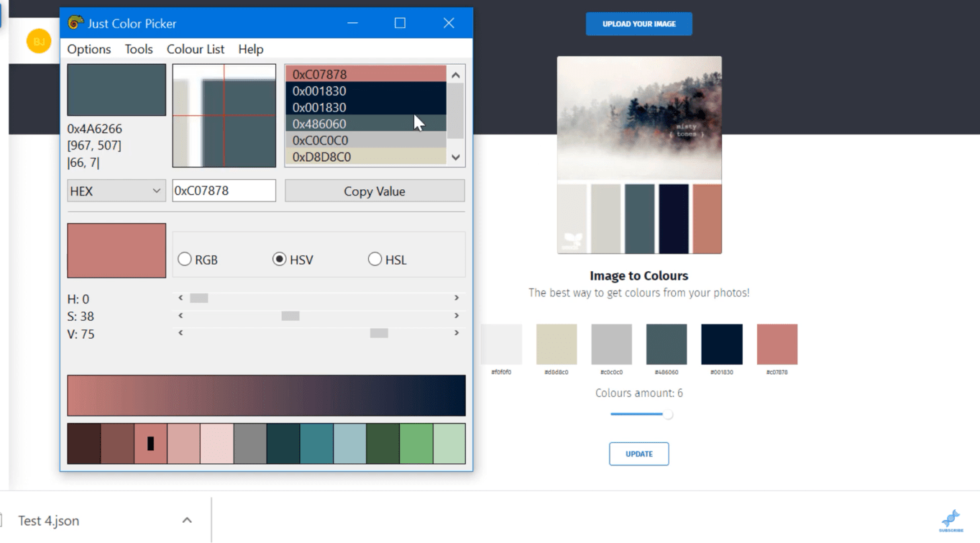The image size is (980, 543).
Task: Pick the medium teal harmony swatch
Action: 316,444
